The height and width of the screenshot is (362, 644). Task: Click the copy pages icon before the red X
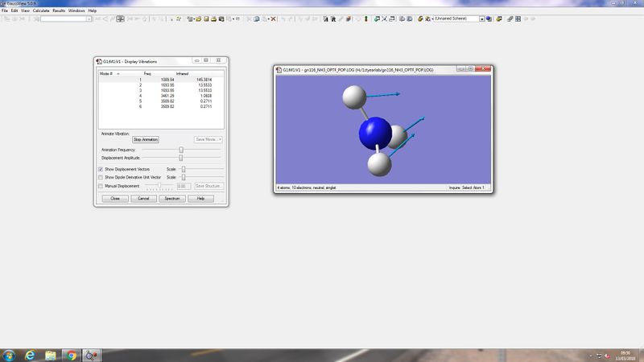[256, 19]
